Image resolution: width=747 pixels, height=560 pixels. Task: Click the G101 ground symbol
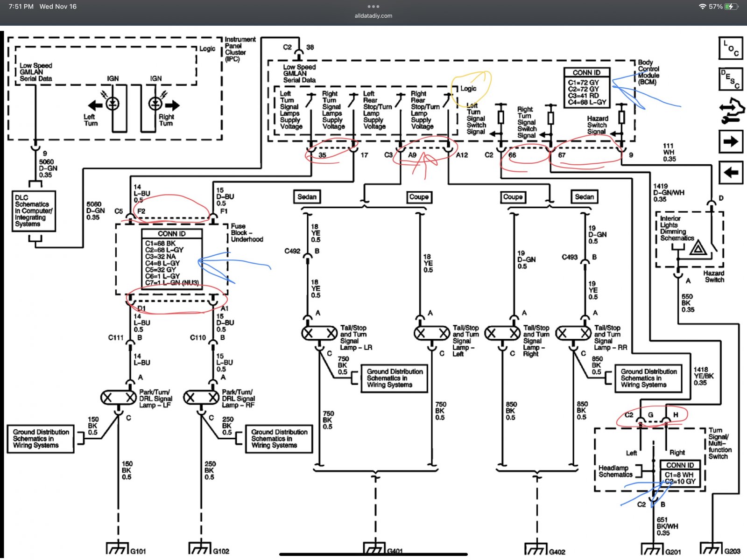pos(118,548)
